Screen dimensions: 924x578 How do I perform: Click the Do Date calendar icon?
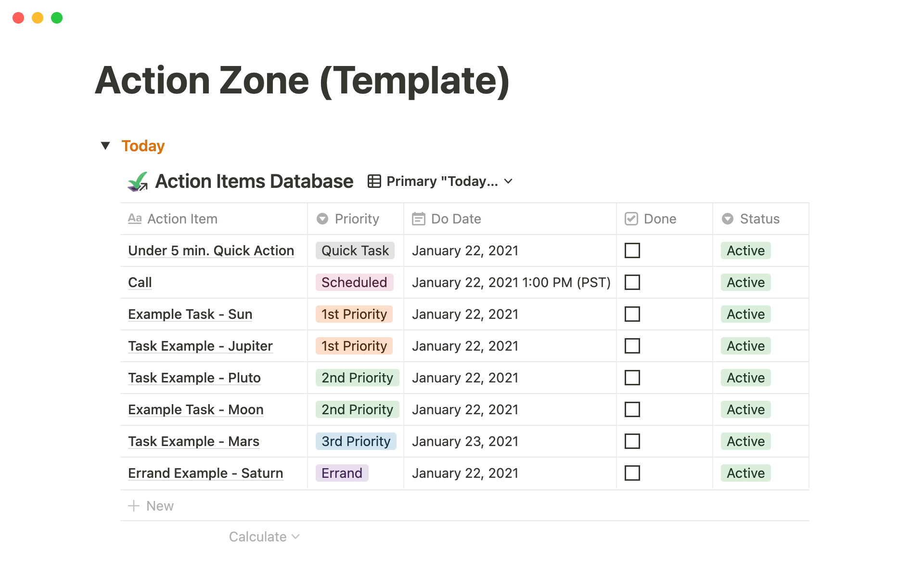tap(418, 219)
